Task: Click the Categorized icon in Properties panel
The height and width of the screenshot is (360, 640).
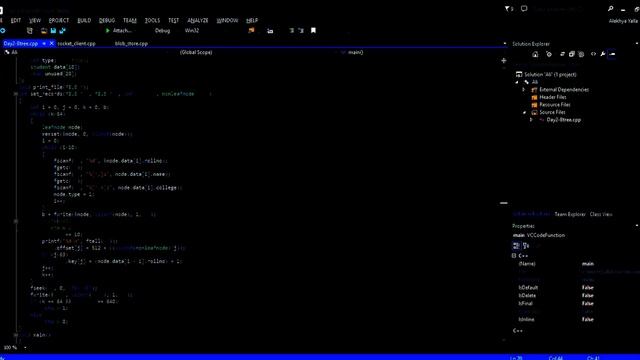Action: (516, 246)
